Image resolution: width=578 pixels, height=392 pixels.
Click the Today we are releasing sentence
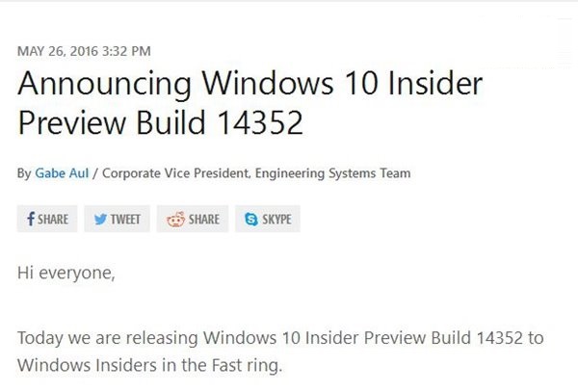click(x=280, y=352)
